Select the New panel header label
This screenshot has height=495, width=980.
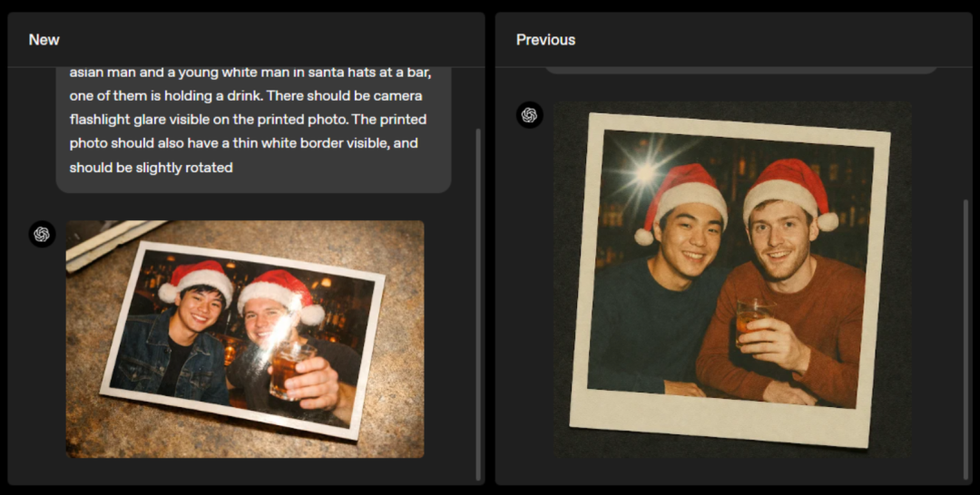point(44,40)
